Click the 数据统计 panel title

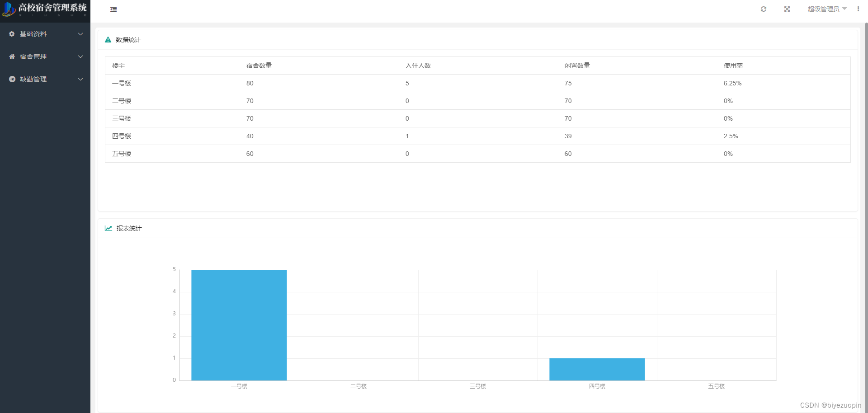coord(128,40)
